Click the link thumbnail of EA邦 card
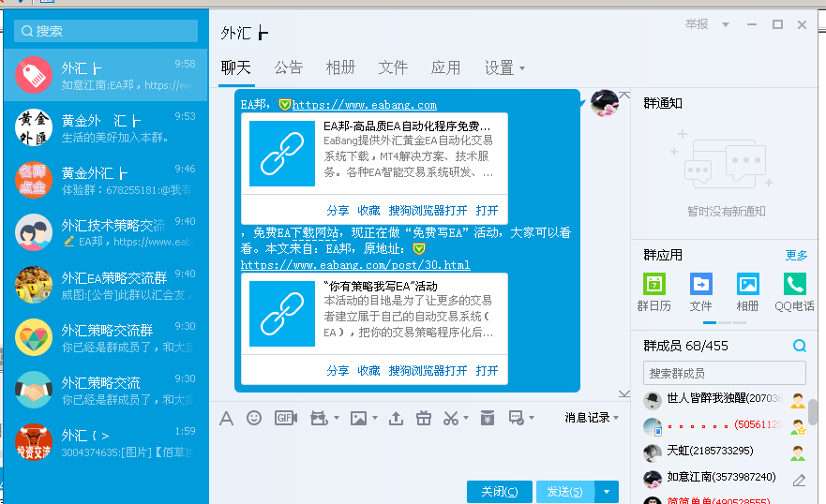This screenshot has height=504, width=826. pyautogui.click(x=282, y=154)
